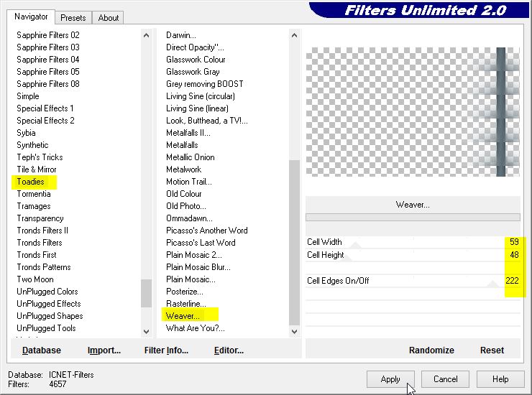Open the Database options
Viewport: 532px width, 395px height.
(x=42, y=350)
